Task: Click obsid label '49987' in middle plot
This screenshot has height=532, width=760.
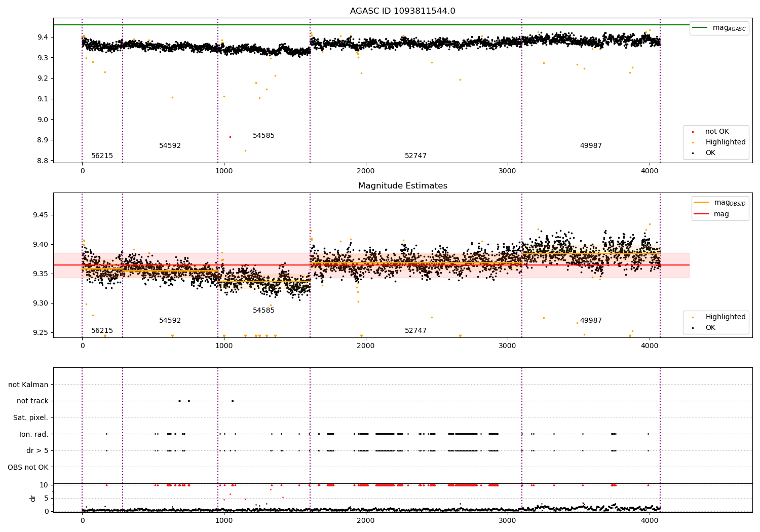Action: [591, 321]
